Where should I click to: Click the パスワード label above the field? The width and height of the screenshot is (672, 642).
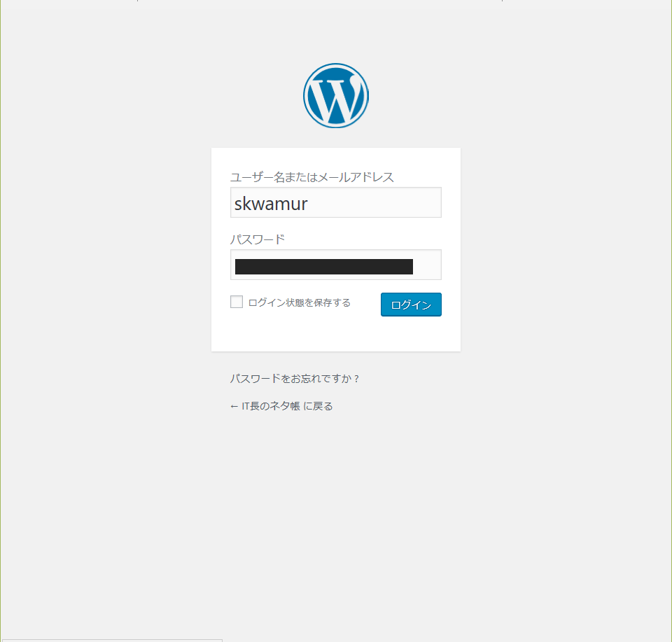[258, 239]
